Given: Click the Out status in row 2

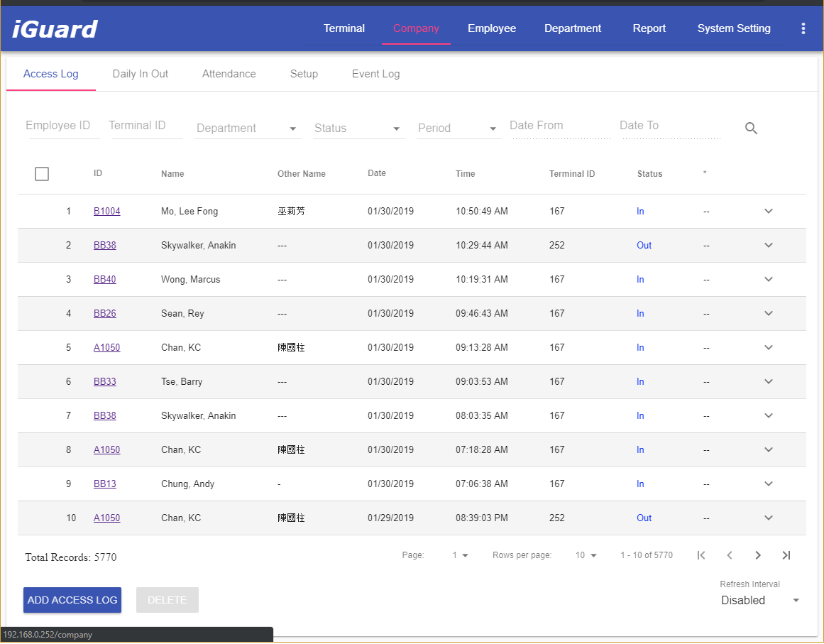Looking at the screenshot, I should (x=644, y=246).
